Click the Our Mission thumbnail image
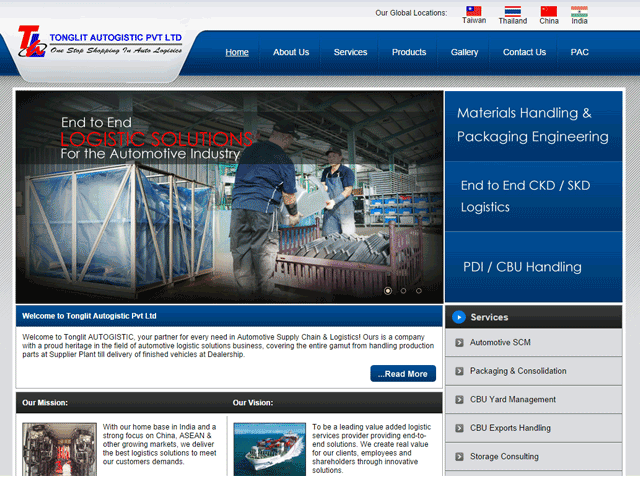Image resolution: width=640 pixels, height=480 pixels. [x=59, y=449]
